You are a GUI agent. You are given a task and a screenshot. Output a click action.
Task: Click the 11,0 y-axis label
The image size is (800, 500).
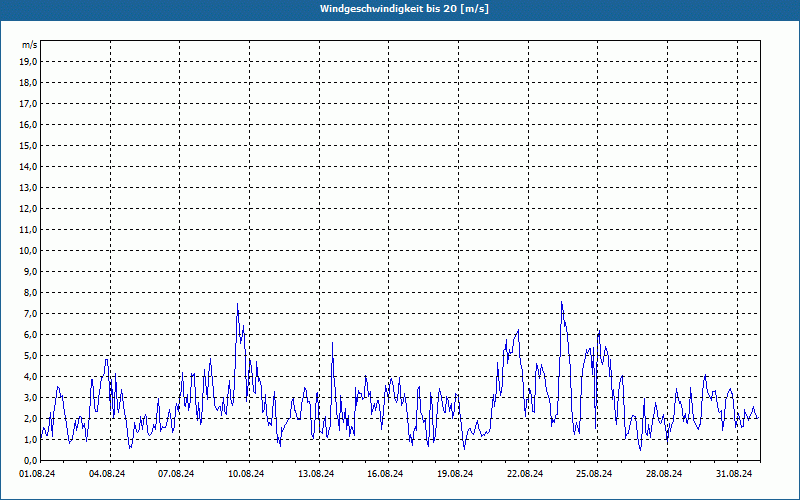(28, 230)
